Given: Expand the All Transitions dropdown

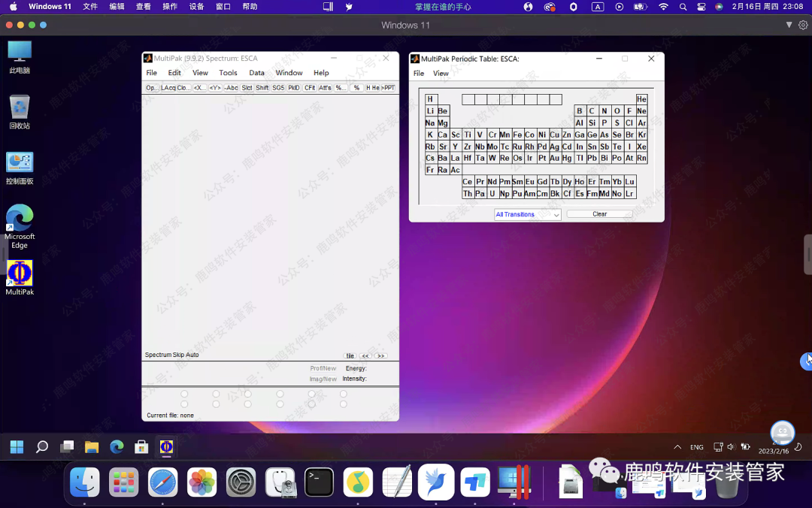Looking at the screenshot, I should [528, 214].
